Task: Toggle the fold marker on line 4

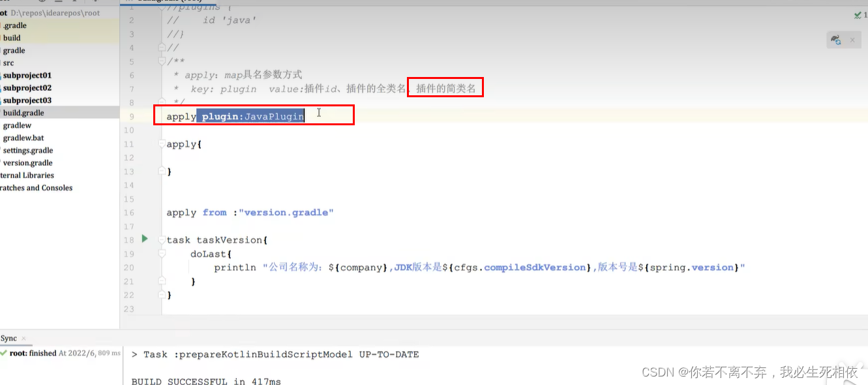Action: point(162,48)
